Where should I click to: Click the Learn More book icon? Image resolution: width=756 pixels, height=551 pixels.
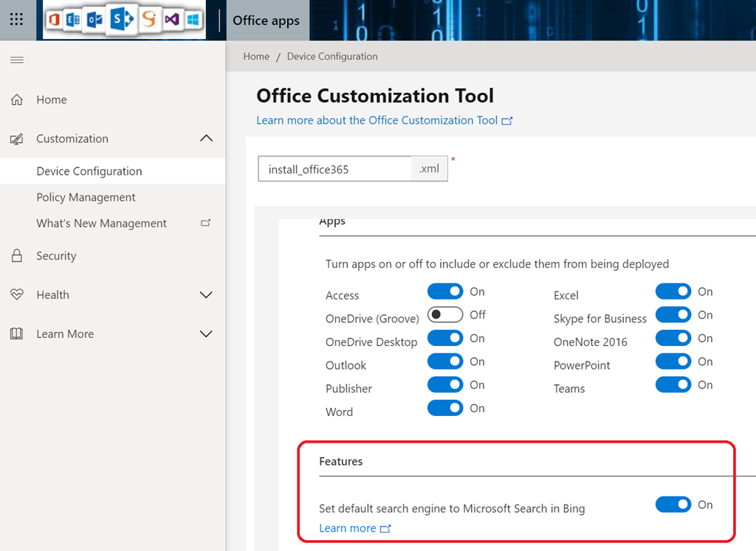tap(17, 334)
